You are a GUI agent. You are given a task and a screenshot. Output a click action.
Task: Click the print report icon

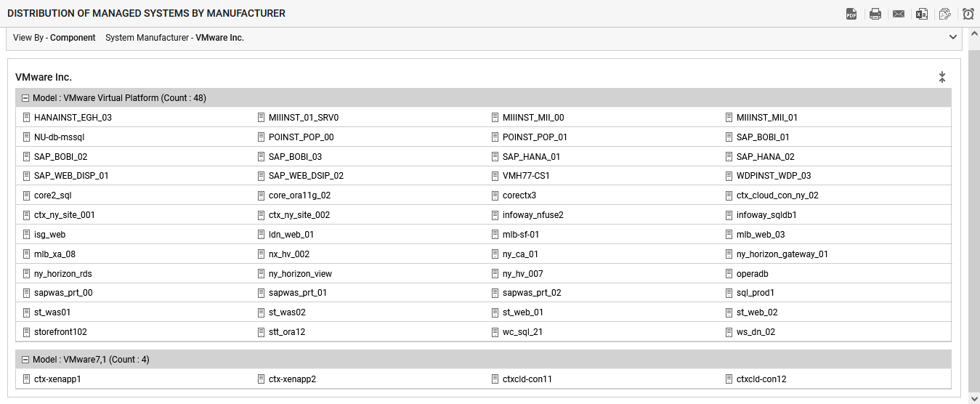(875, 14)
